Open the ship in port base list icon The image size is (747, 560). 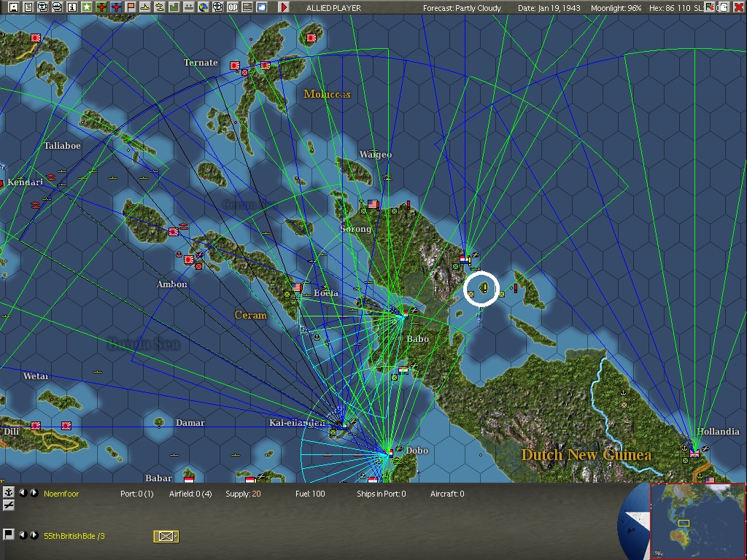click(189, 7)
